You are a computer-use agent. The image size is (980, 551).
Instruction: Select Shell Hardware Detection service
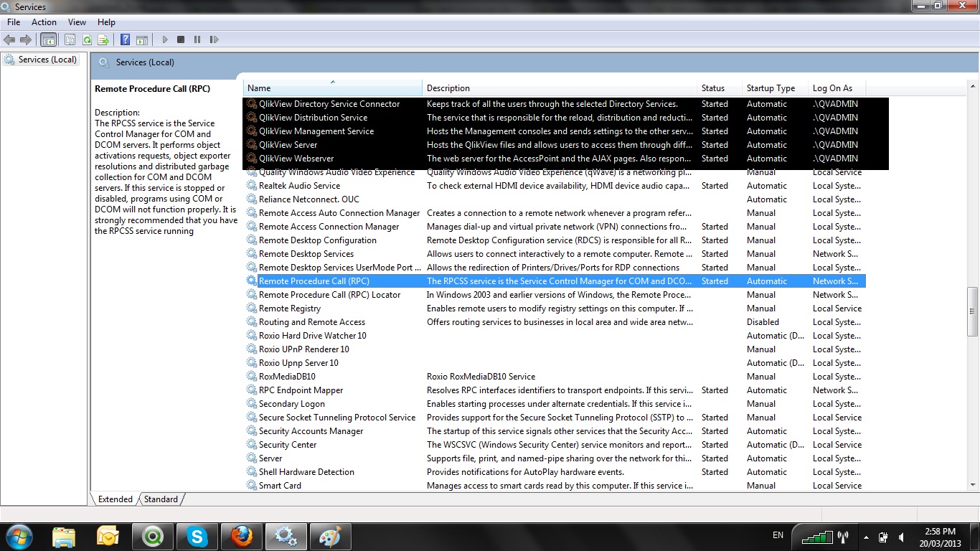[x=555, y=472]
